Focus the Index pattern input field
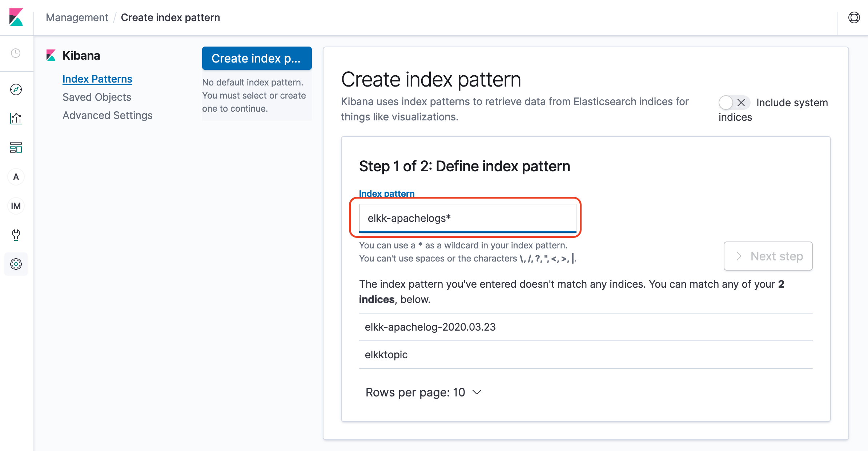 (467, 218)
